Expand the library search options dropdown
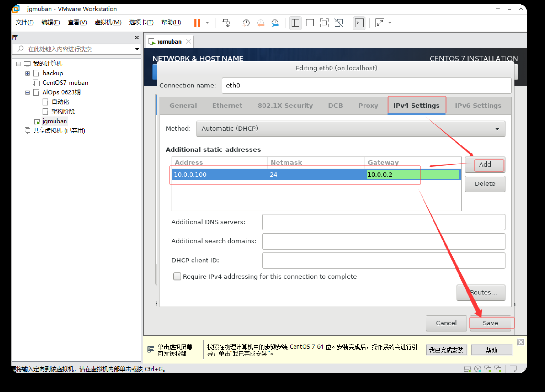The image size is (545, 392). tap(137, 49)
